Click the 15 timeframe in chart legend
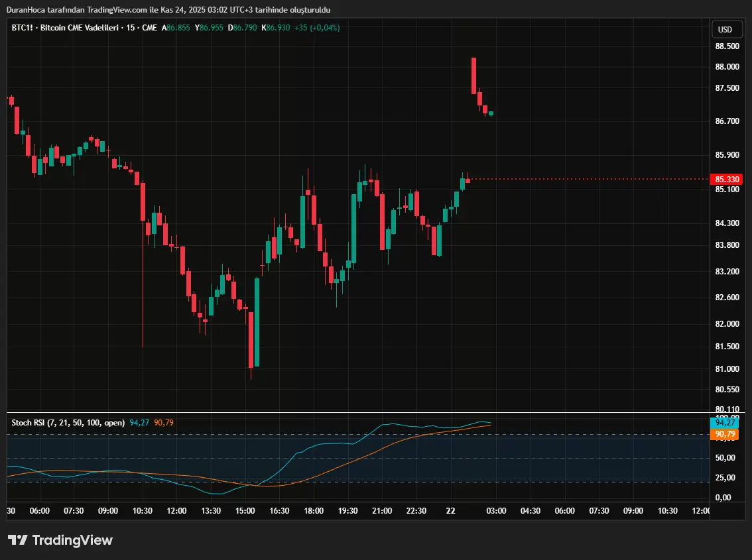This screenshot has width=752, height=560. click(131, 28)
